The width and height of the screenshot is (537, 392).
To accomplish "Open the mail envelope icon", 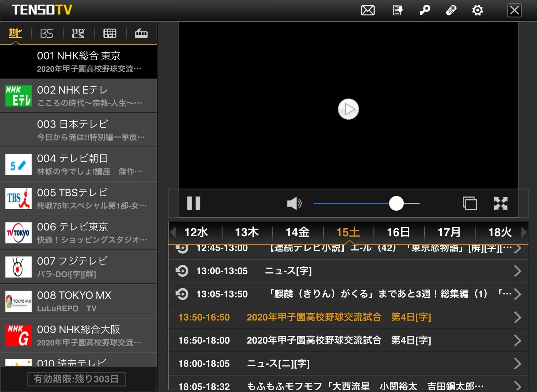I will coord(368,10).
